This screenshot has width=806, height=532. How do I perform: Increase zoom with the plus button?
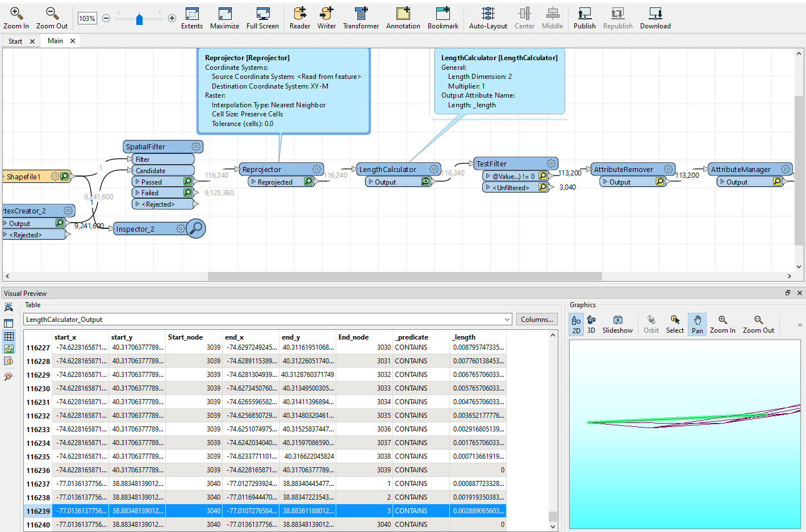click(x=172, y=18)
